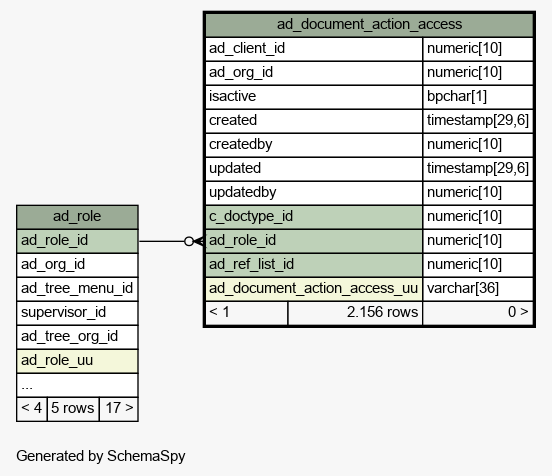Click the ad_document_action_access_uu column
The width and height of the screenshot is (552, 476).
click(x=314, y=289)
